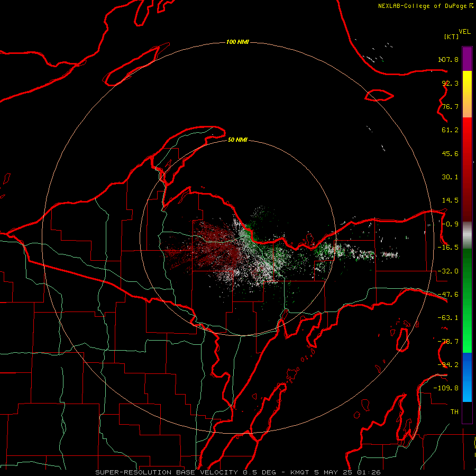Click the 107.8 velocity scale value

448,59
